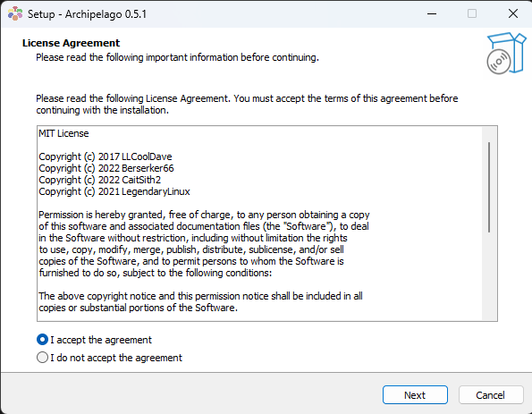Click scrollbar track below the thumb
Viewport: 532px width, 414px height.
coord(489,275)
